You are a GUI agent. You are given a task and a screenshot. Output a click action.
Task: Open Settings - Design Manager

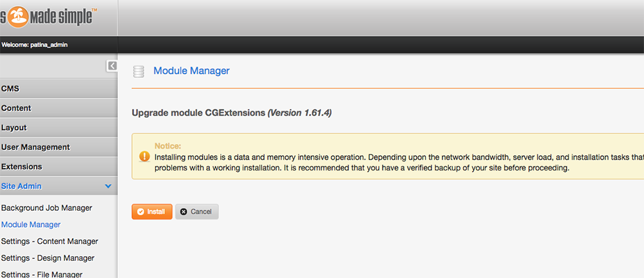point(48,258)
